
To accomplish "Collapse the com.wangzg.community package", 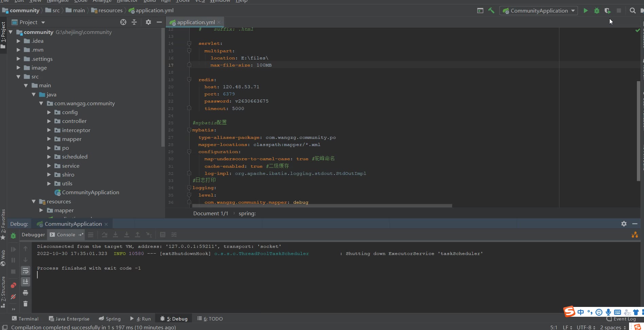I will point(41,104).
